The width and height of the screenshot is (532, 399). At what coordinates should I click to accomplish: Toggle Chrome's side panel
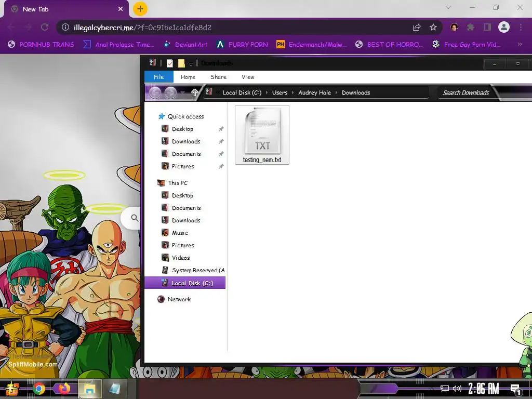click(x=487, y=27)
